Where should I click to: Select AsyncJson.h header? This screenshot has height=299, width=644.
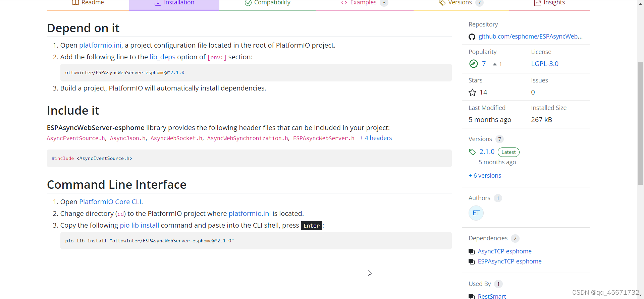128,138
